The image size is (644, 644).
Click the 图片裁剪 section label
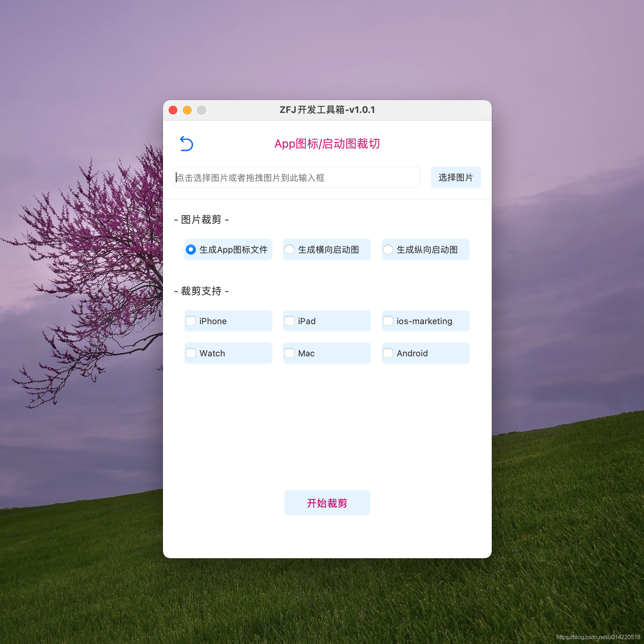[x=201, y=219]
